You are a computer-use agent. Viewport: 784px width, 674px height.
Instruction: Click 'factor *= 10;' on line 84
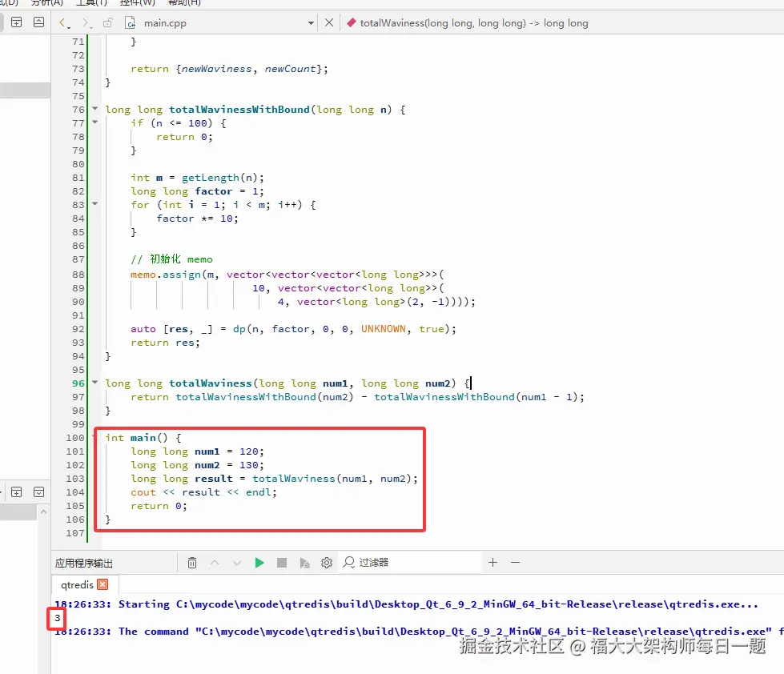tap(198, 219)
